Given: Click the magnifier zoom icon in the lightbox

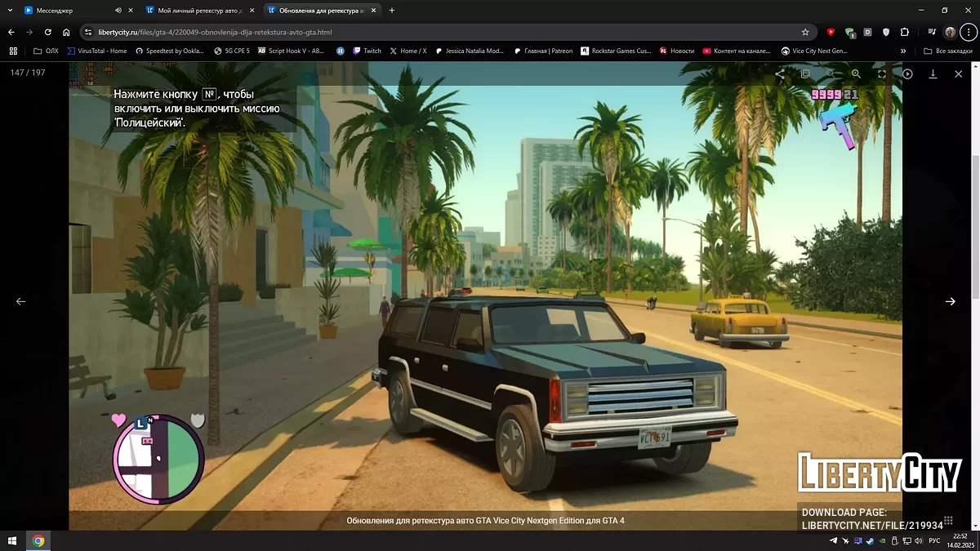Looking at the screenshot, I should pos(856,73).
